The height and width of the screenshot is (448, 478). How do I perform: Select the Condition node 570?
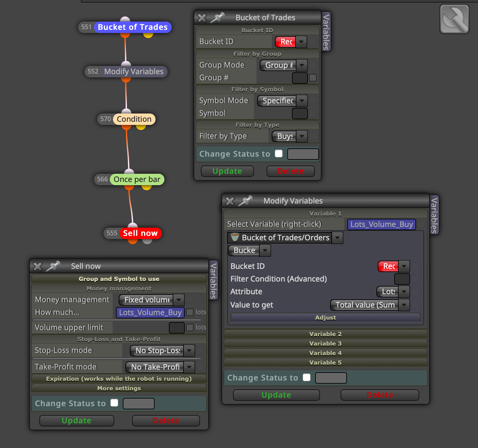pos(126,119)
